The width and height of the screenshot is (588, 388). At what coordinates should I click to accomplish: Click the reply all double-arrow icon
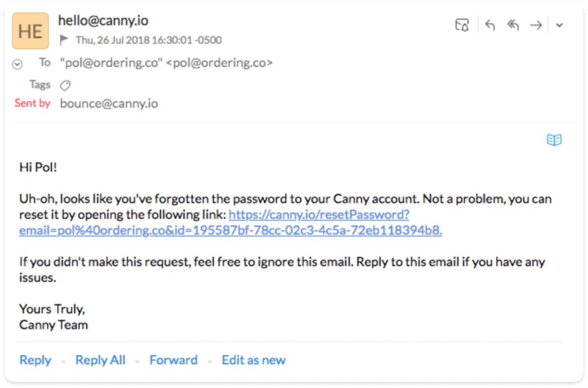512,25
